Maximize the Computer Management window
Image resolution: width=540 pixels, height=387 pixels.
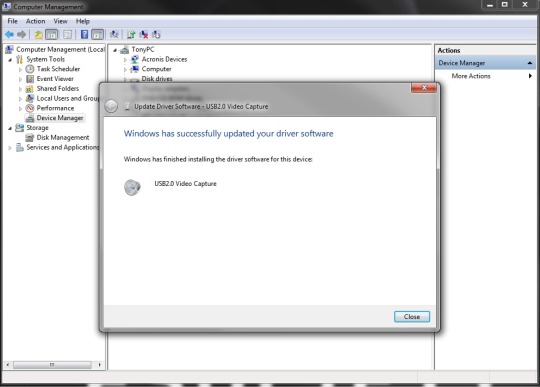tap(505, 5)
